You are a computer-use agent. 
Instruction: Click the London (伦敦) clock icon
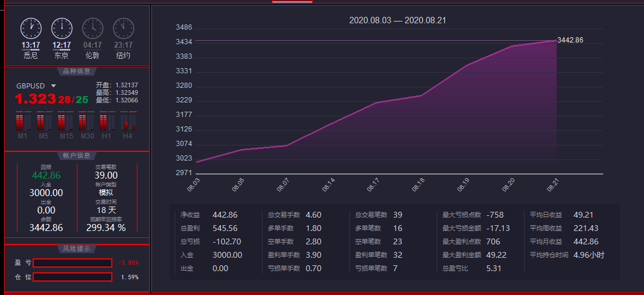click(x=93, y=28)
